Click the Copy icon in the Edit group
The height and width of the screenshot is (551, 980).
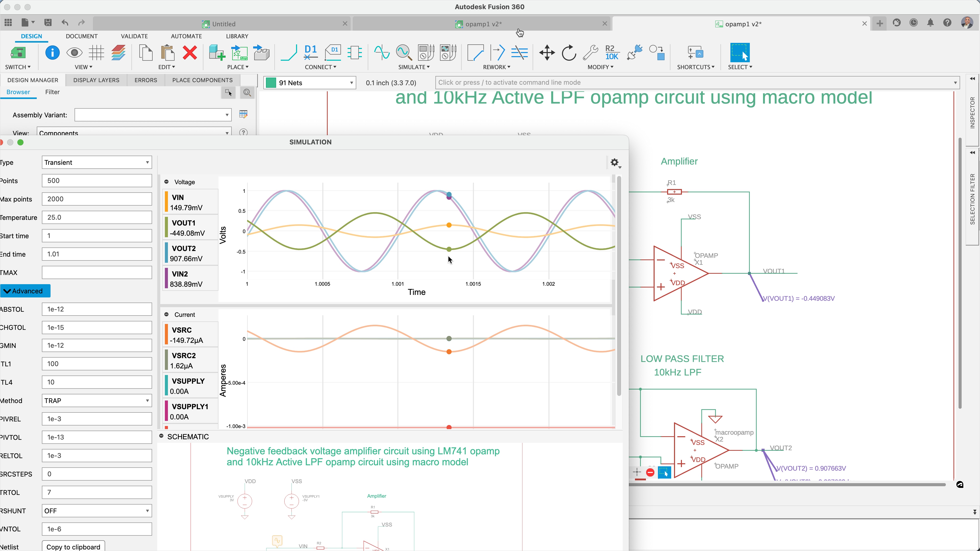(146, 53)
